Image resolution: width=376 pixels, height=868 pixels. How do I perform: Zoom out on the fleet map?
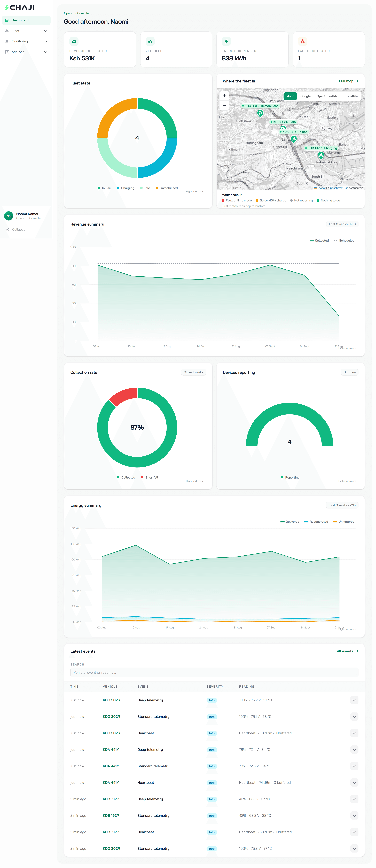point(224,105)
